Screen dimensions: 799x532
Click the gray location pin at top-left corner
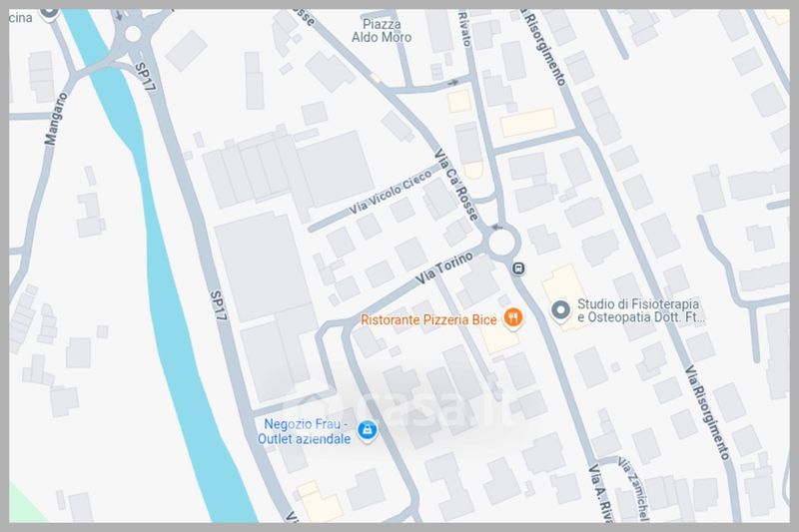49,12
